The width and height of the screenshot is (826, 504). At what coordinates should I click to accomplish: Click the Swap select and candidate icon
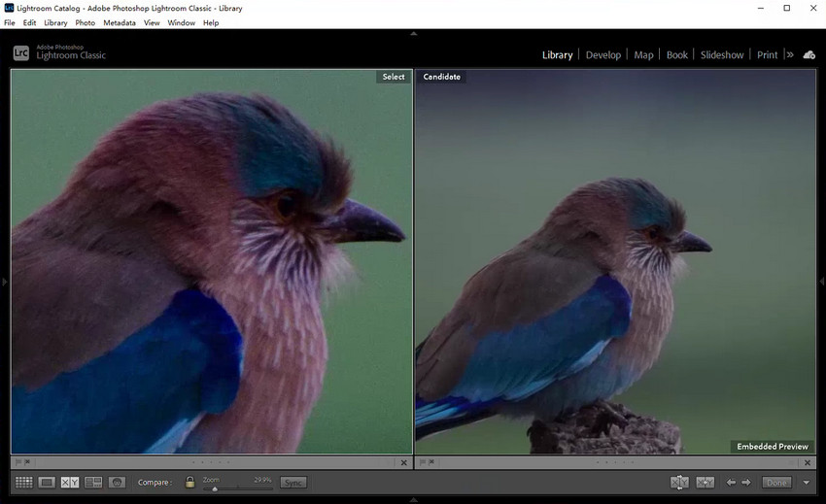pos(679,482)
